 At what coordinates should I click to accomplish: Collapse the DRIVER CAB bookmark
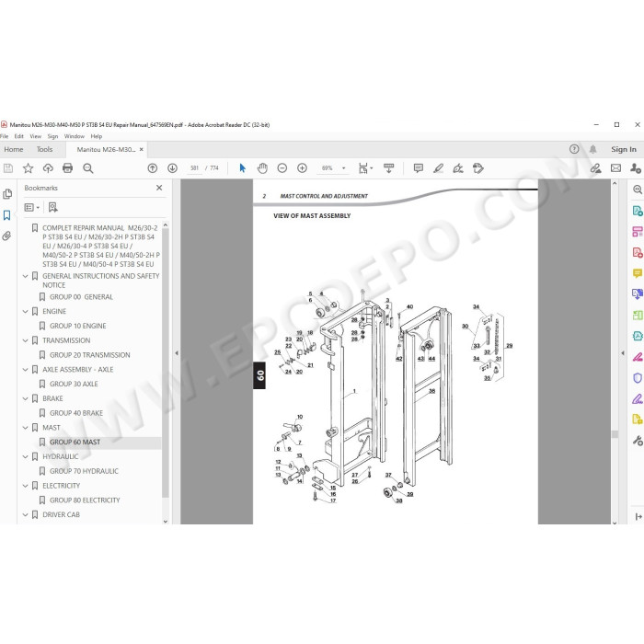(x=26, y=514)
